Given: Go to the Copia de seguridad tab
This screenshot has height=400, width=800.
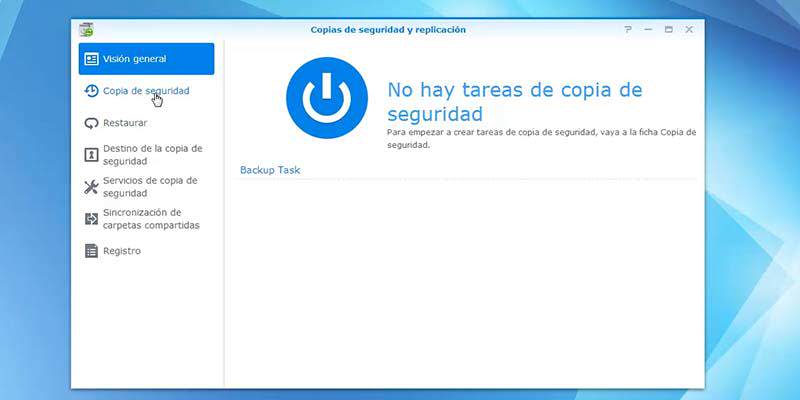Looking at the screenshot, I should (x=146, y=91).
